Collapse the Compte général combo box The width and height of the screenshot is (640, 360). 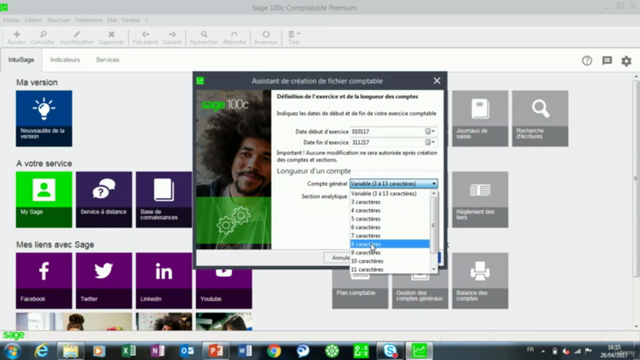[434, 184]
